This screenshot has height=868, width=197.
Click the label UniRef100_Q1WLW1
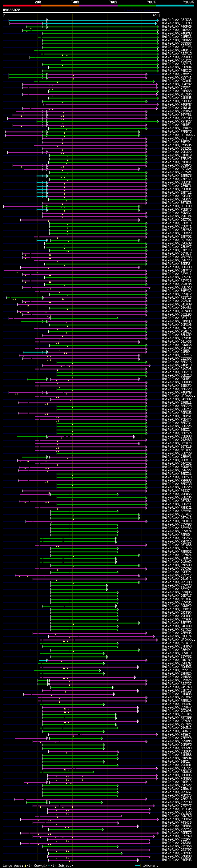click(177, 108)
